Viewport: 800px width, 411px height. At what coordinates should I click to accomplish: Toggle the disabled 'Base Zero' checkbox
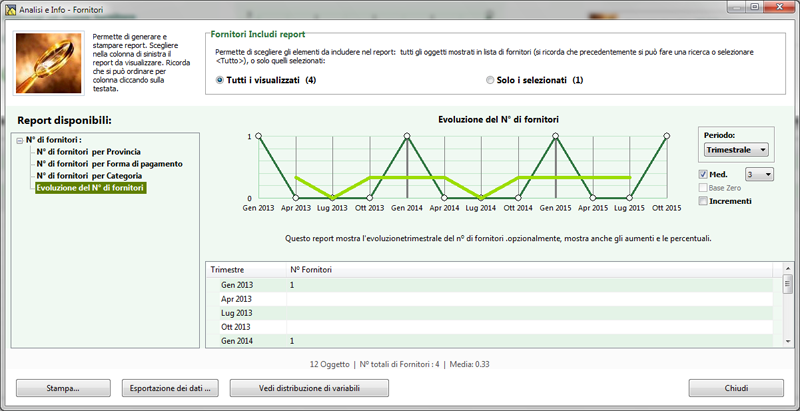point(704,188)
